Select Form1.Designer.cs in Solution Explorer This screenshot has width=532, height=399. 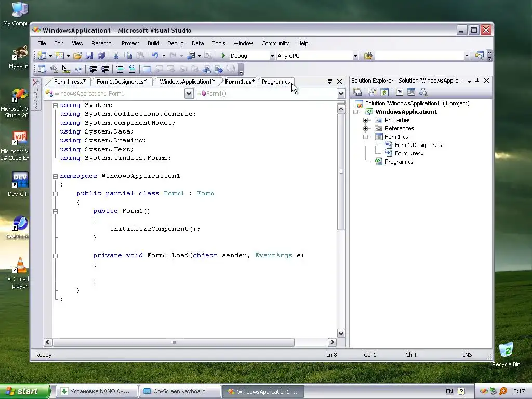[418, 145]
